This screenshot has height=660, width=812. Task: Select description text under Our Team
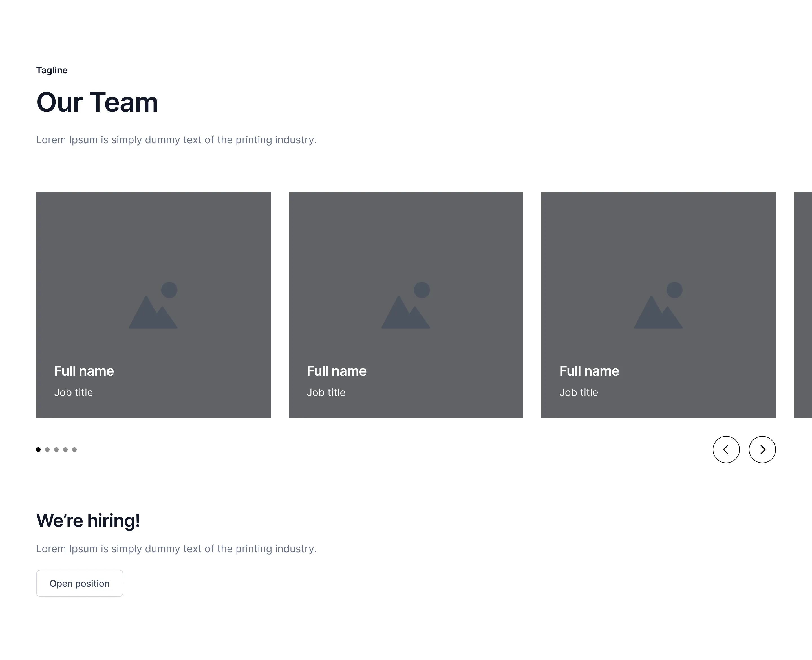pyautogui.click(x=176, y=140)
